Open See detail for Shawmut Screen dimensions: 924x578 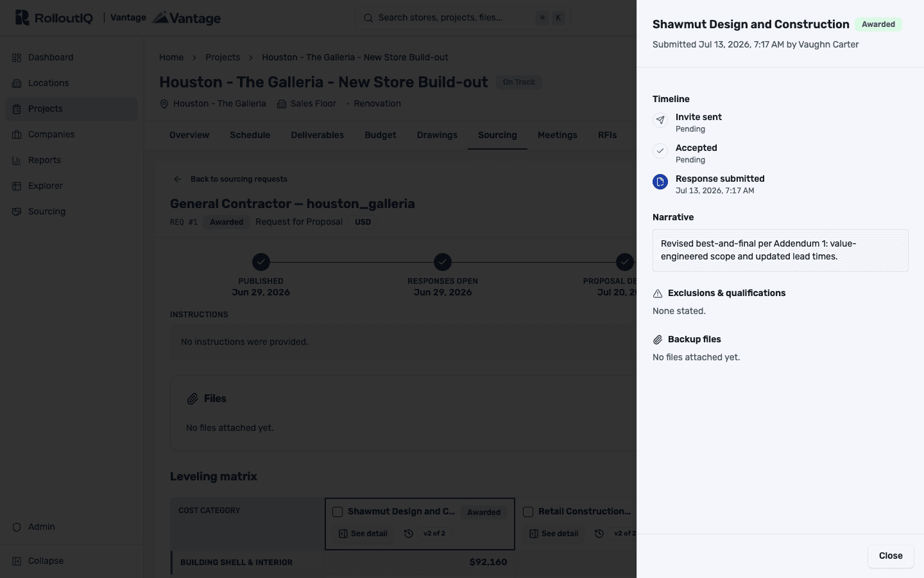click(363, 534)
